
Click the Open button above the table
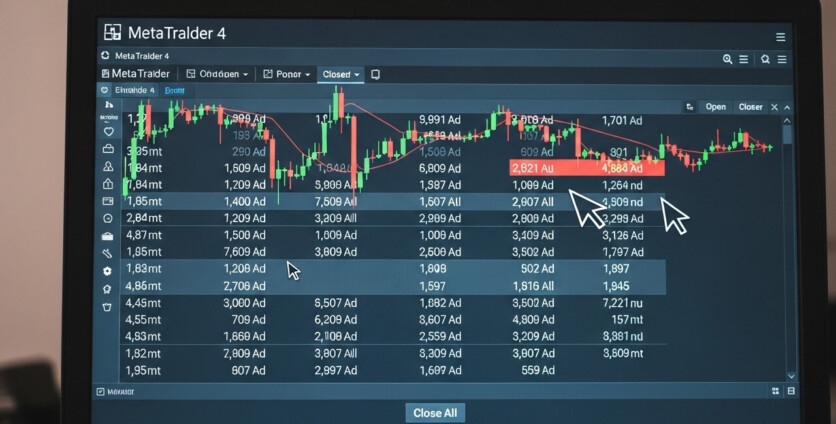click(716, 107)
